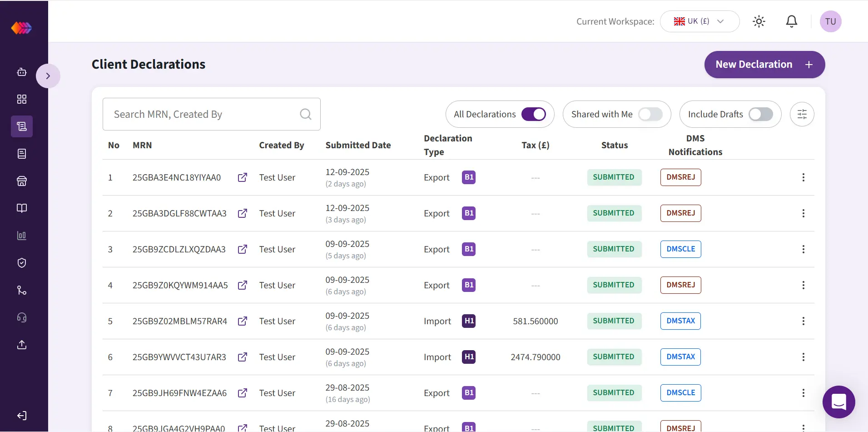The width and height of the screenshot is (868, 432).
Task: Disable the All Declarations toggle
Action: point(533,114)
